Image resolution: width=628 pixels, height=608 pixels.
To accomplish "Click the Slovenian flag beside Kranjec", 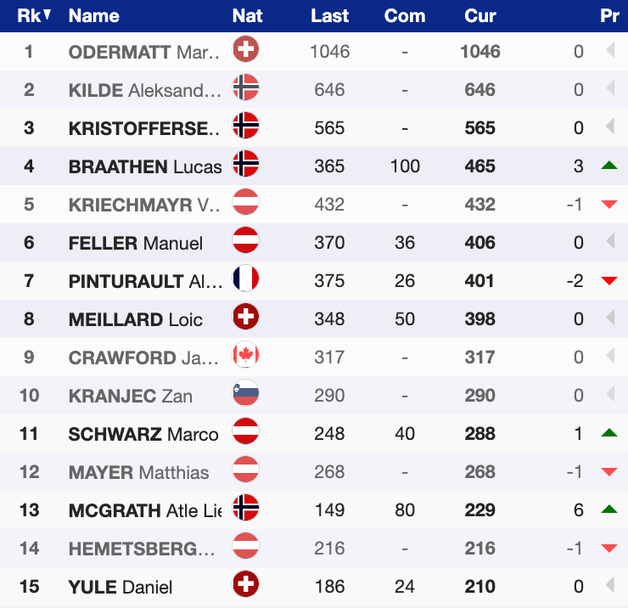I will click(245, 395).
